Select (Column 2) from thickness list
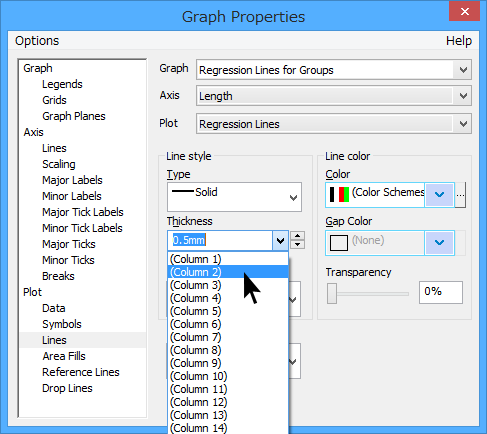The width and height of the screenshot is (487, 434). pos(228,272)
